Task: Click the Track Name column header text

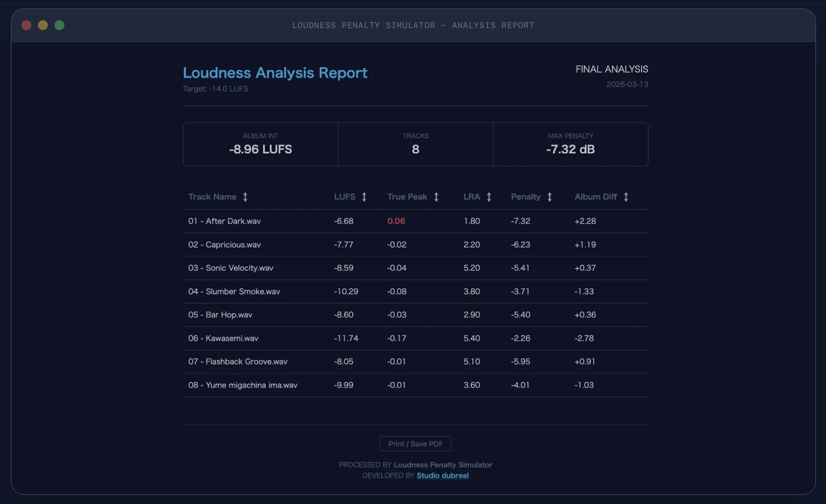Action: pyautogui.click(x=212, y=197)
